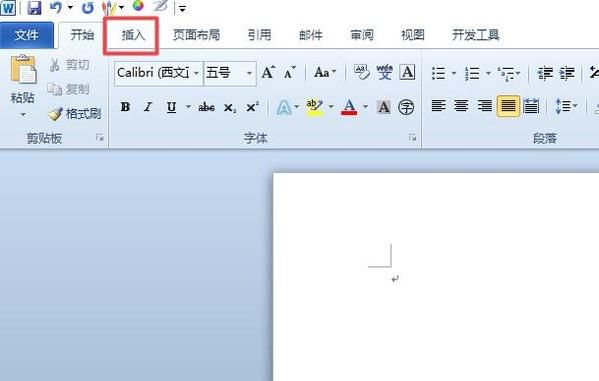Click inside the blank document page

(435, 277)
